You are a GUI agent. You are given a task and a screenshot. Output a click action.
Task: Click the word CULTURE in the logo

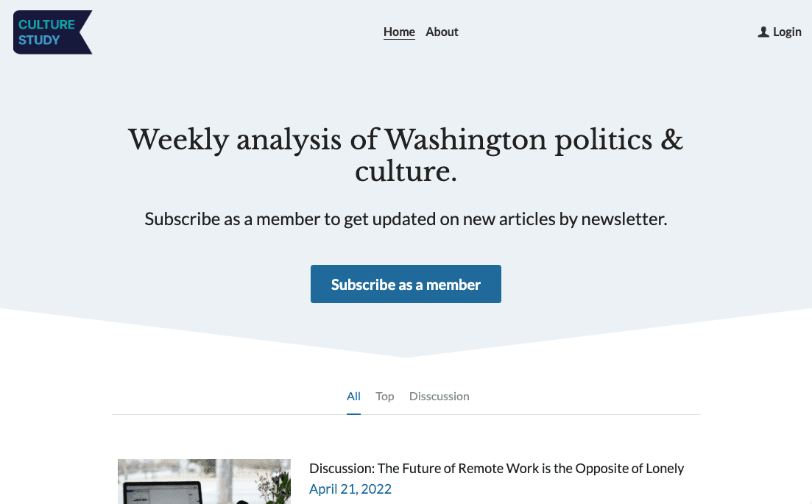click(46, 24)
